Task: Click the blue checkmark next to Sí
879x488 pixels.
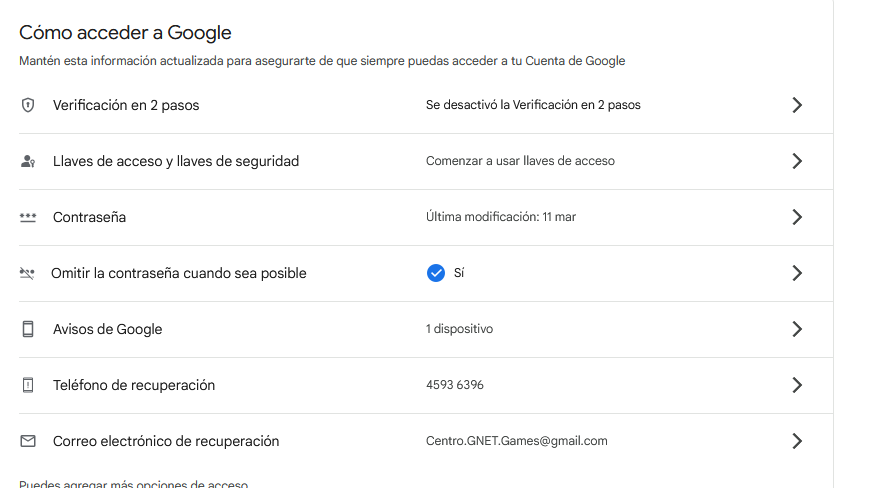Action: point(435,273)
